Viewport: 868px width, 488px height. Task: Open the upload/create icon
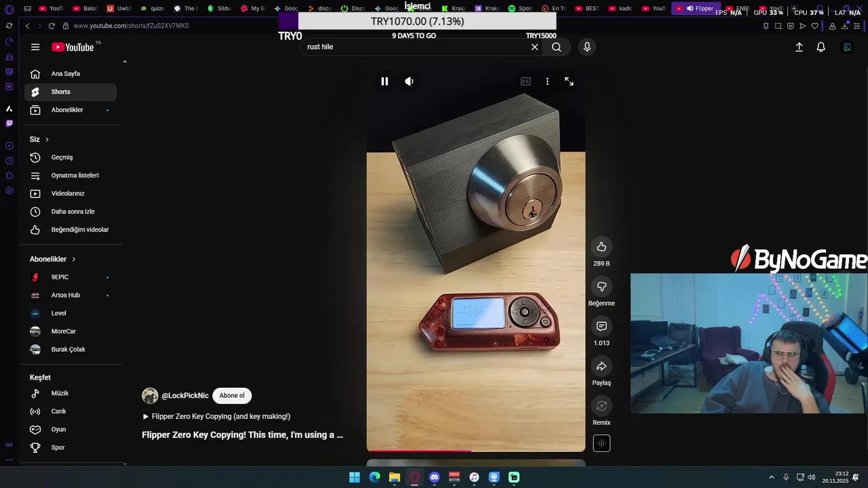click(799, 47)
